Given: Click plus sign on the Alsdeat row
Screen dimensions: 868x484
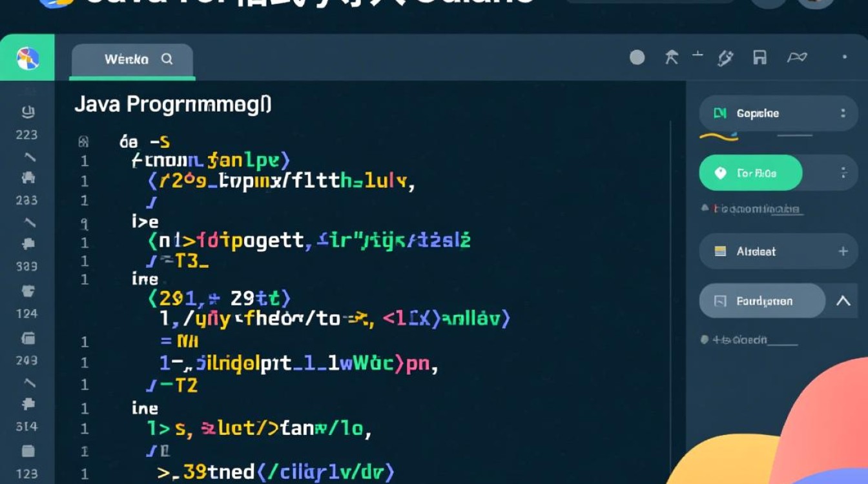Looking at the screenshot, I should pos(843,251).
